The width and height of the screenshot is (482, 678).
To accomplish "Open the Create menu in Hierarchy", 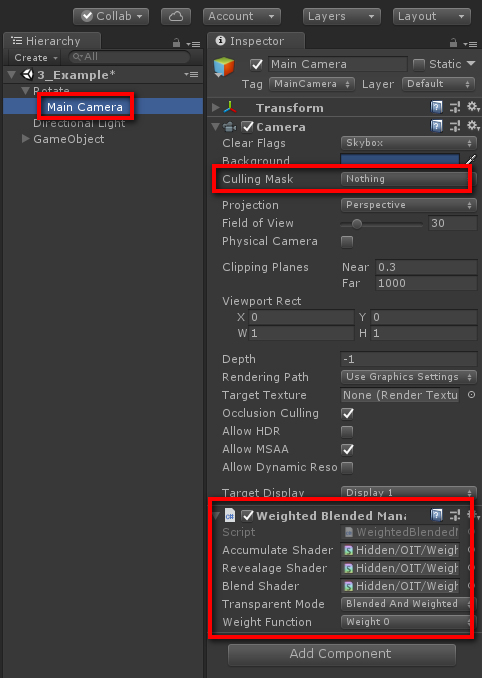I will pyautogui.click(x=35, y=58).
